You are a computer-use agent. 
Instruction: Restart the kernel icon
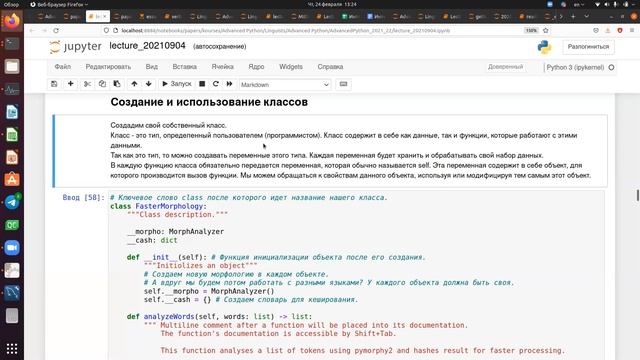[x=216, y=84]
